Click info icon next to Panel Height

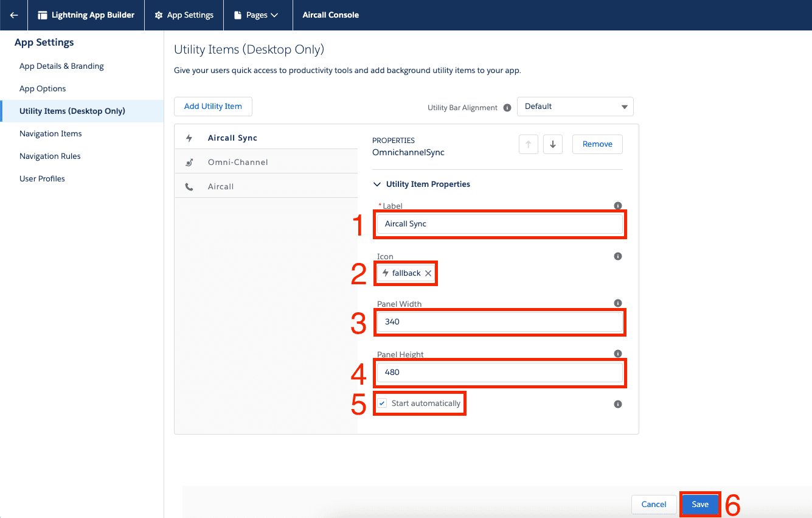point(617,354)
